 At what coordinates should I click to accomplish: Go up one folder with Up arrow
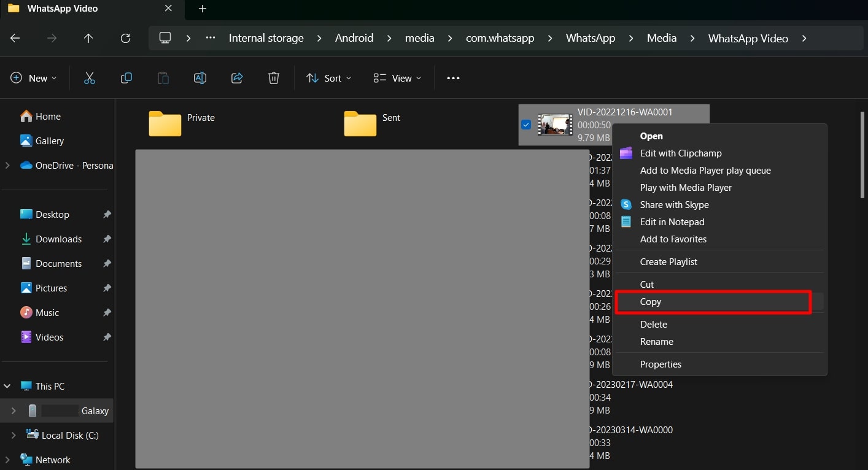pyautogui.click(x=88, y=38)
